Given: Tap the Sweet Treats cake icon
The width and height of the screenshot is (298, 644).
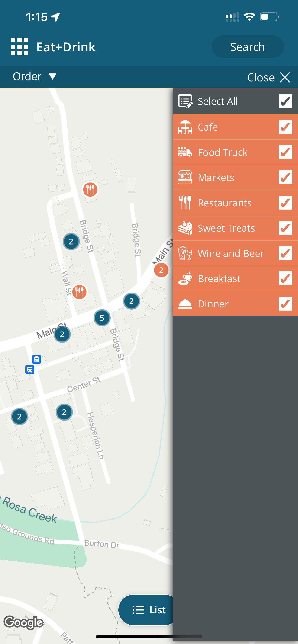Looking at the screenshot, I should [185, 228].
